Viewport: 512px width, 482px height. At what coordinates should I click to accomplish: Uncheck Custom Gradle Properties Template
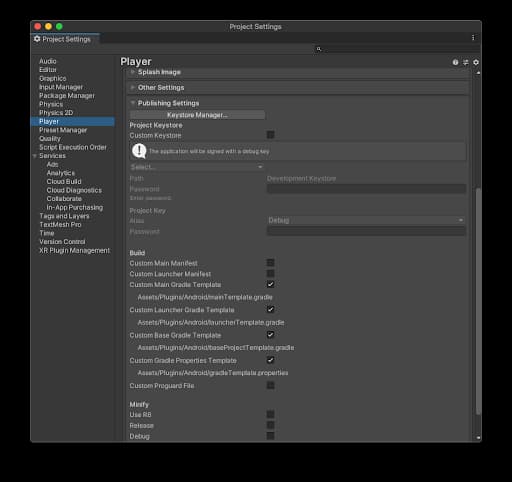tap(271, 360)
